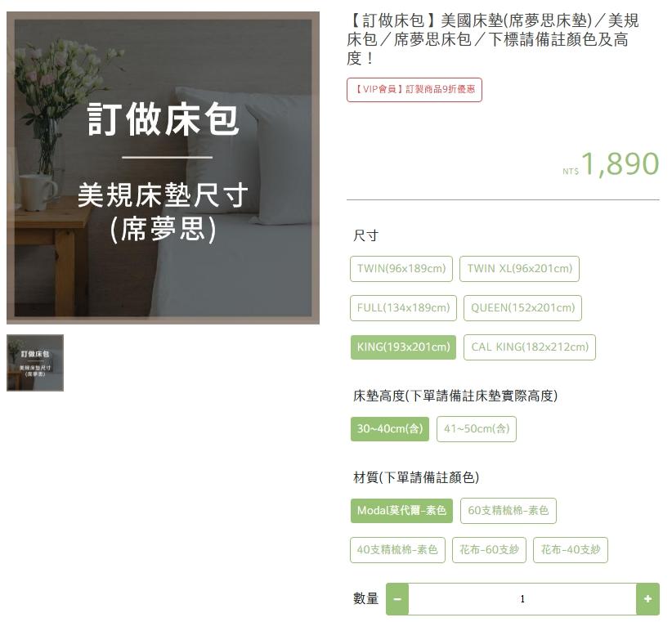Viewport: 672px width, 622px height.
Task: Select the TWIN(96x189cm) size option
Action: pos(401,269)
